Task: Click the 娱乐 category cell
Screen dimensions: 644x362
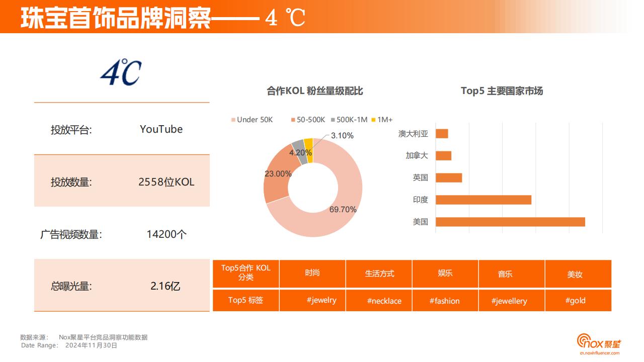Action: click(445, 274)
